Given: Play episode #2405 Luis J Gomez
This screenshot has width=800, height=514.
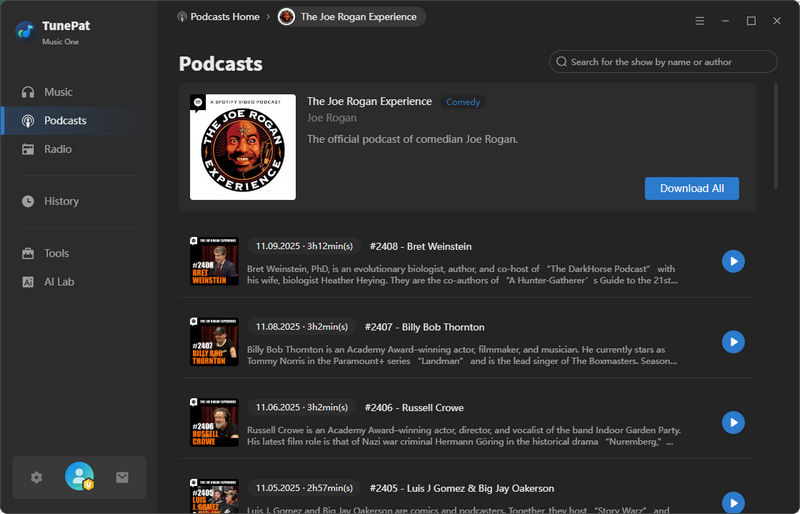Looking at the screenshot, I should [x=733, y=503].
